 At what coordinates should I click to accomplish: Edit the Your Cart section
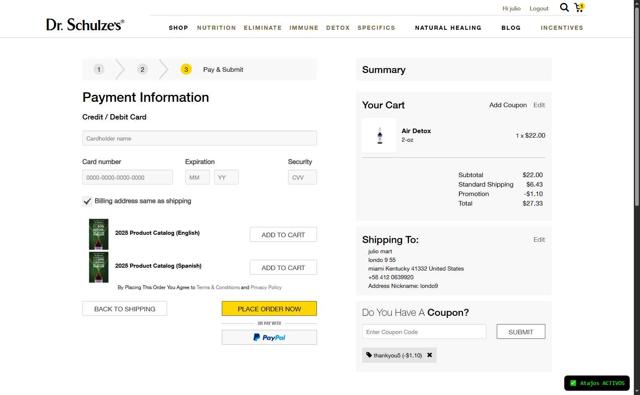(539, 105)
